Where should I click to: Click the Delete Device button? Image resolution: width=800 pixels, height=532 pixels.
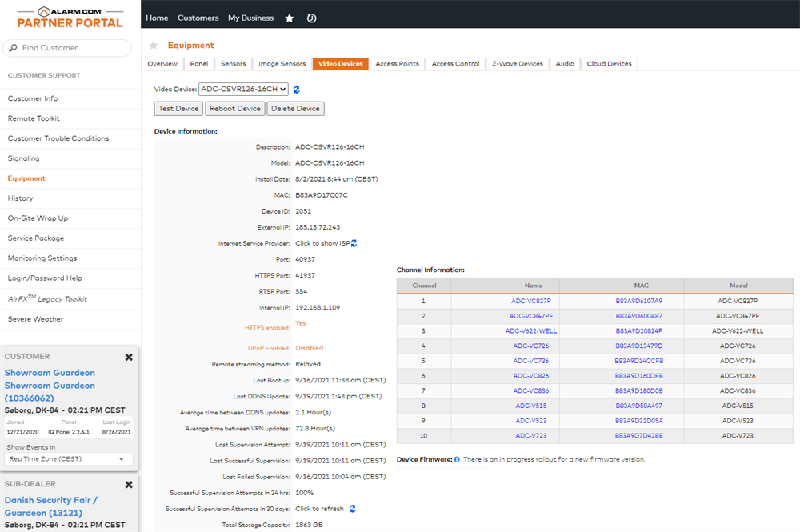(295, 109)
